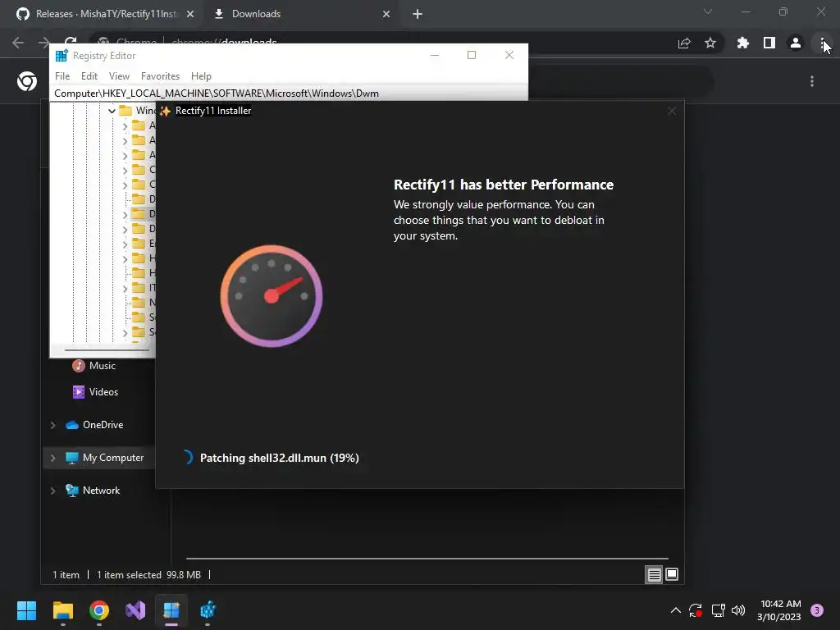This screenshot has height=630, width=840.
Task: Close the Releases GitHub tab
Action: (x=190, y=14)
